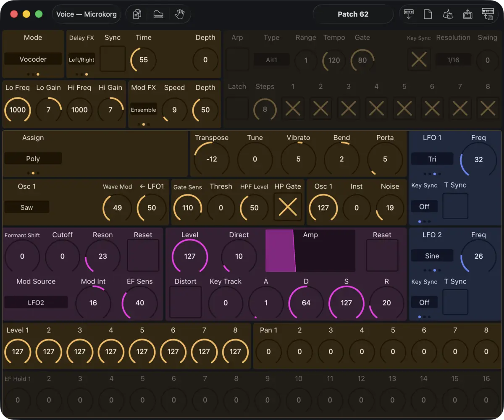Click the keyboard with save disk icon
Viewport: 504px width, 420px height.
488,14
